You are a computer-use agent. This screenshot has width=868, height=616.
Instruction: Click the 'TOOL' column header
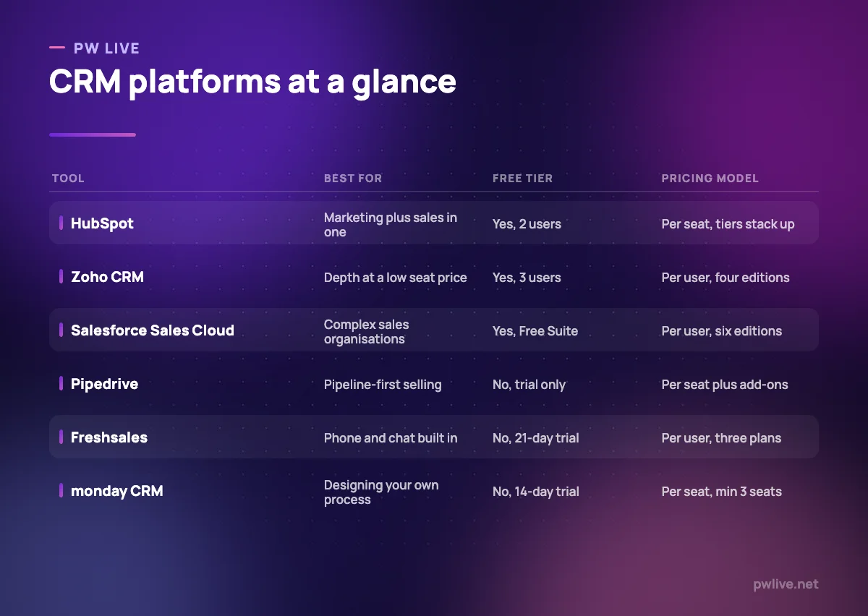[68, 179]
